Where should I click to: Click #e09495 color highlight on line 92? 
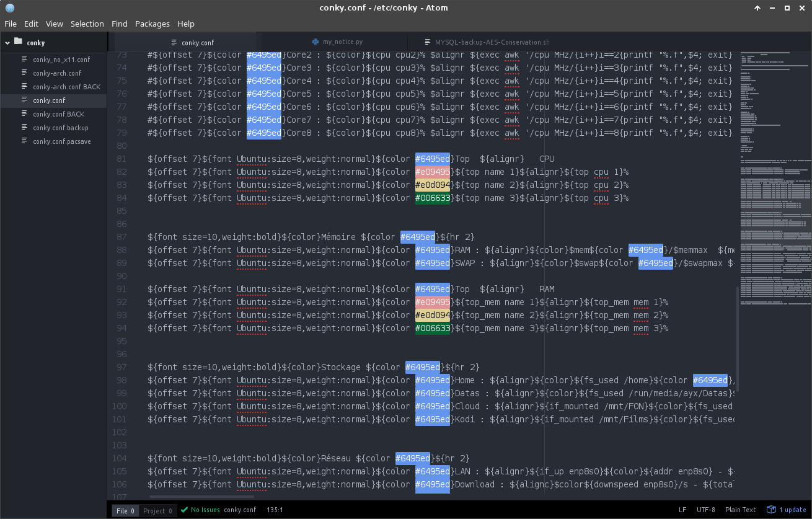(433, 302)
